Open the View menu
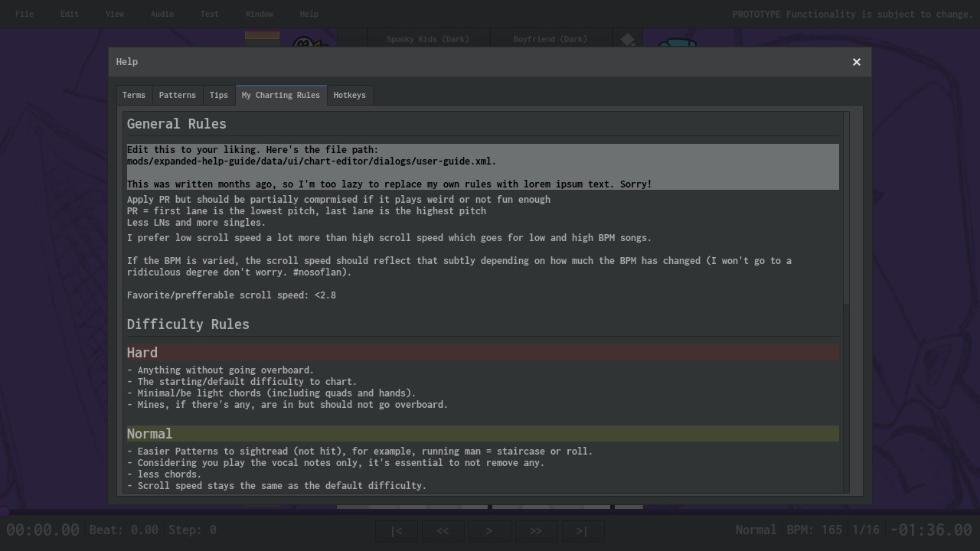Screen dimensions: 980x551 pos(114,14)
